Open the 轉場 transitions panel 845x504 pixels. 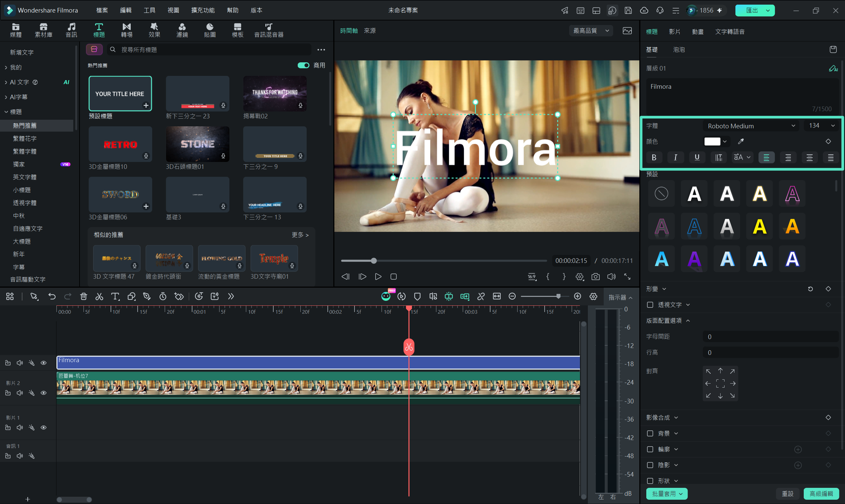pyautogui.click(x=127, y=30)
